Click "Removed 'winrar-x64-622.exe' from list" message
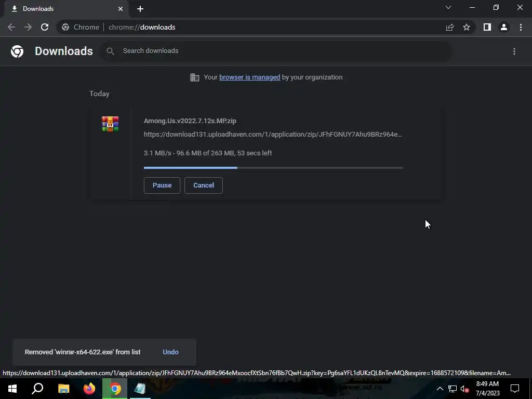This screenshot has width=532, height=399. (x=83, y=352)
